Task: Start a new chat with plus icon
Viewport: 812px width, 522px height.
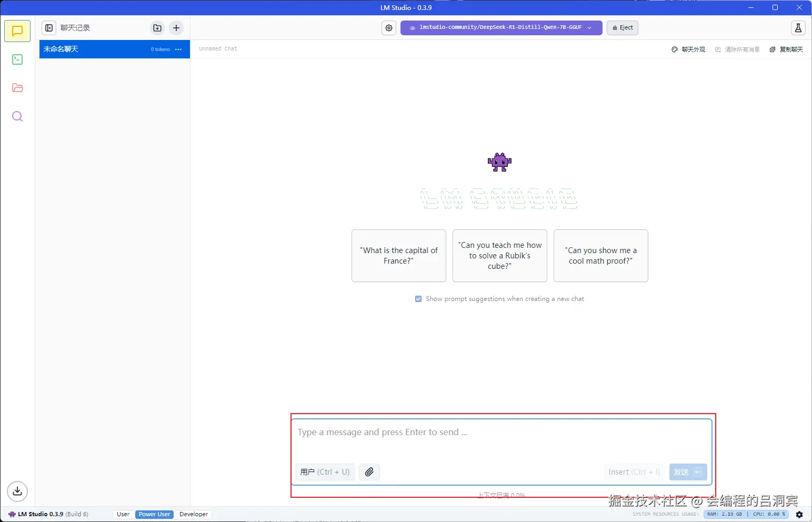Action: click(x=176, y=28)
